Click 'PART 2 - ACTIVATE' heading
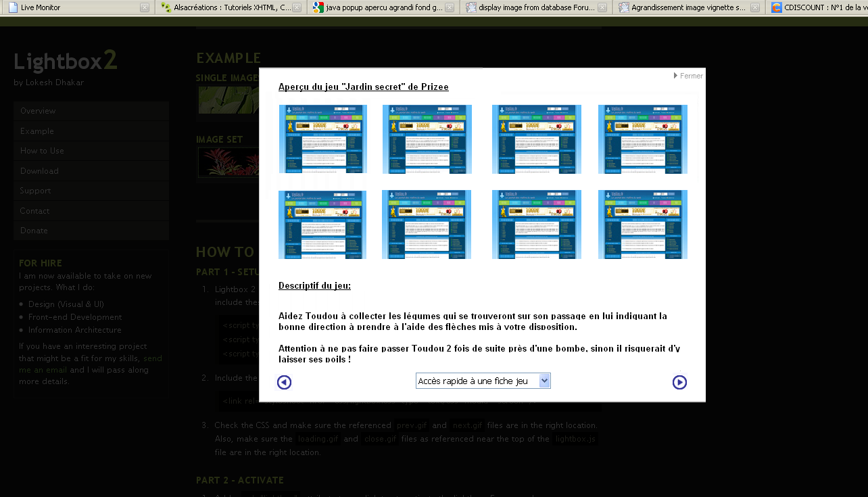The width and height of the screenshot is (868, 497). 240,480
